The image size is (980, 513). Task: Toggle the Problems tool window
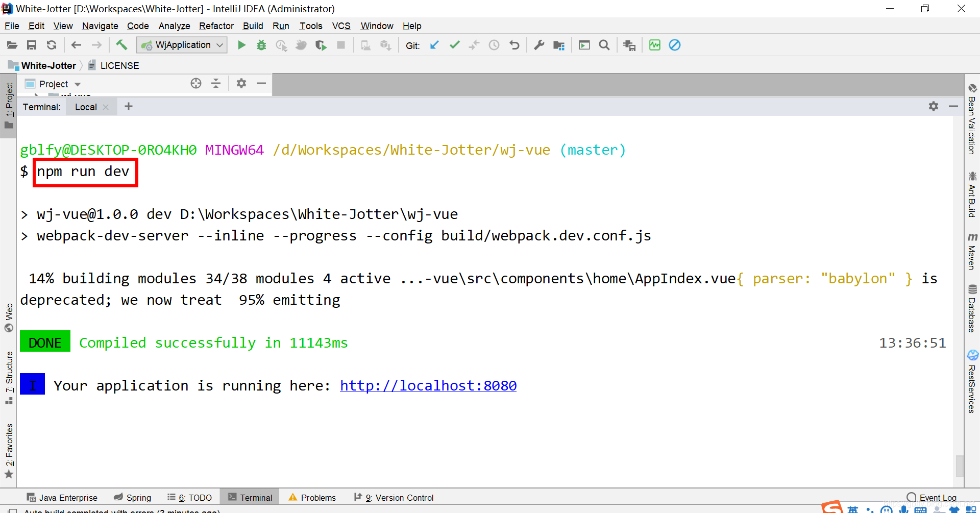(312, 498)
